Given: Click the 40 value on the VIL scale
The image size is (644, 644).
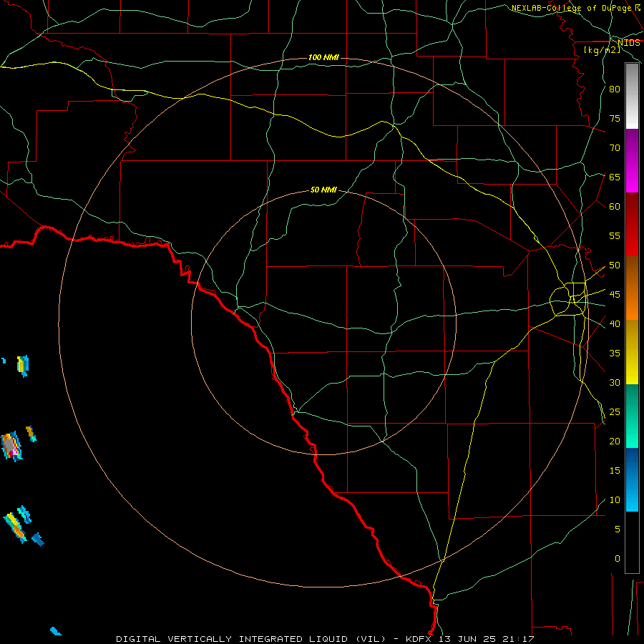Looking at the screenshot, I should (615, 323).
